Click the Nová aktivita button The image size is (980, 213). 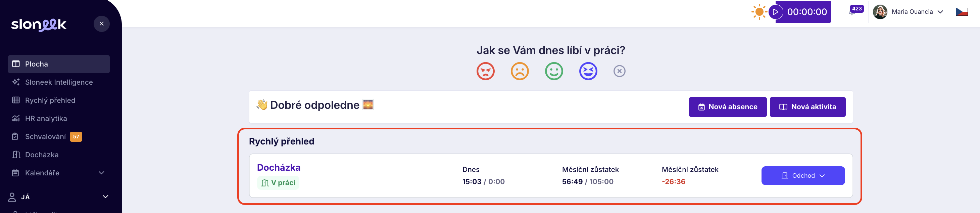pyautogui.click(x=807, y=107)
